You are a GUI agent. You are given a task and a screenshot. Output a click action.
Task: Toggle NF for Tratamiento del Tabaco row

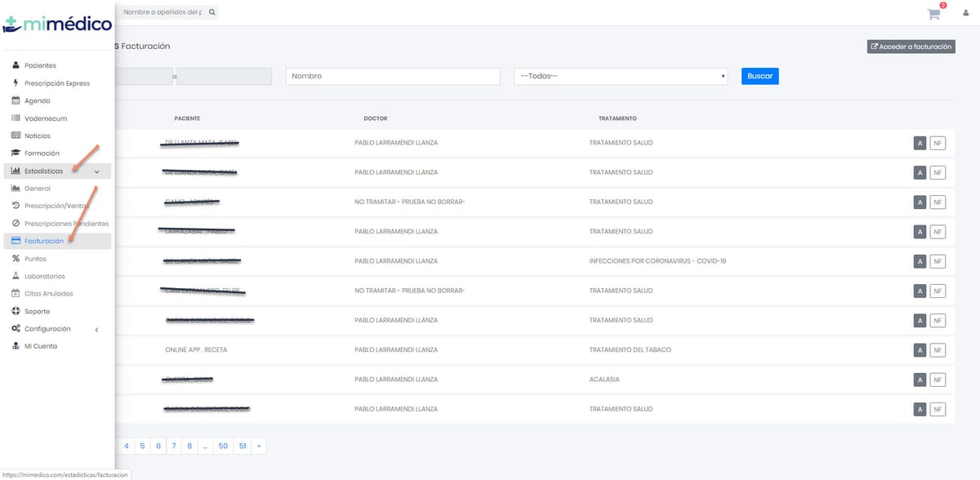(x=938, y=350)
